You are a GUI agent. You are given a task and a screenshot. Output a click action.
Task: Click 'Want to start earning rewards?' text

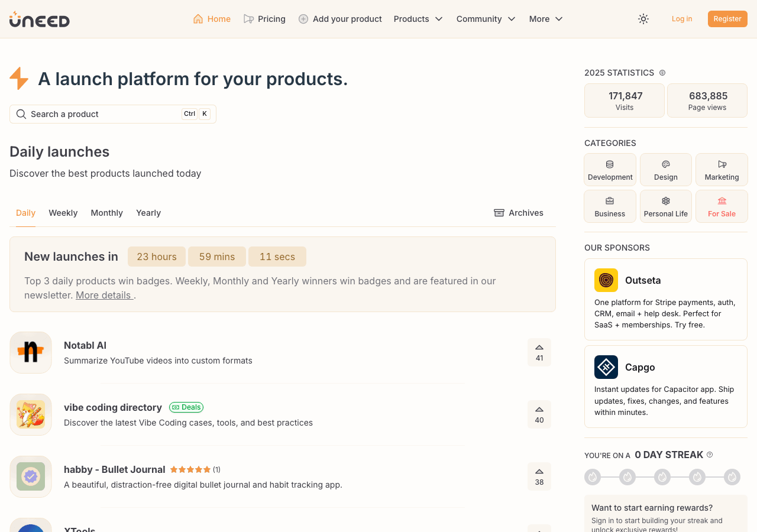(x=652, y=508)
